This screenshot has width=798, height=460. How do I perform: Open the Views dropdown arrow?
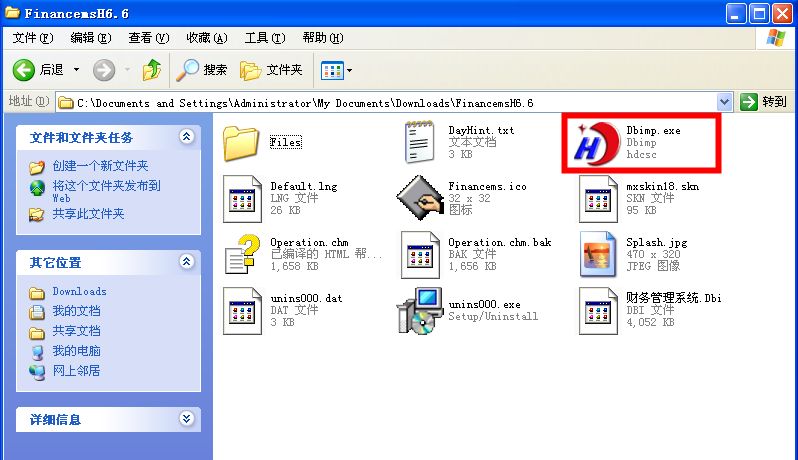click(350, 70)
